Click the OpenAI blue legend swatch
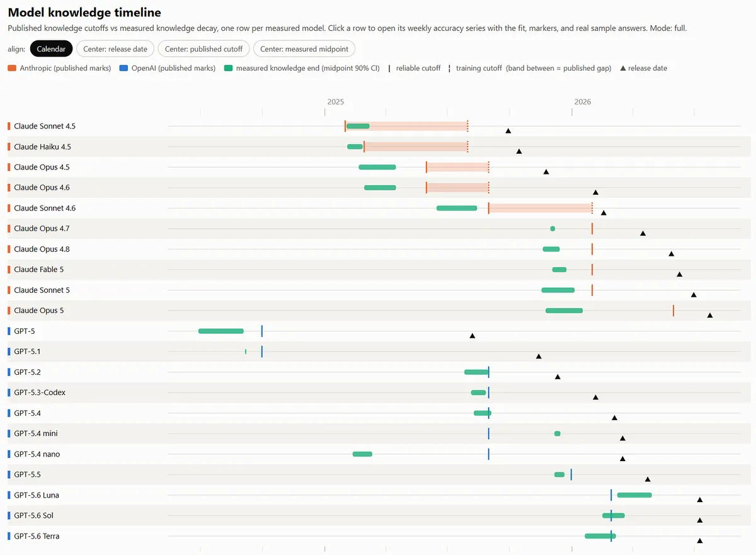The width and height of the screenshot is (756, 555). pyautogui.click(x=123, y=68)
